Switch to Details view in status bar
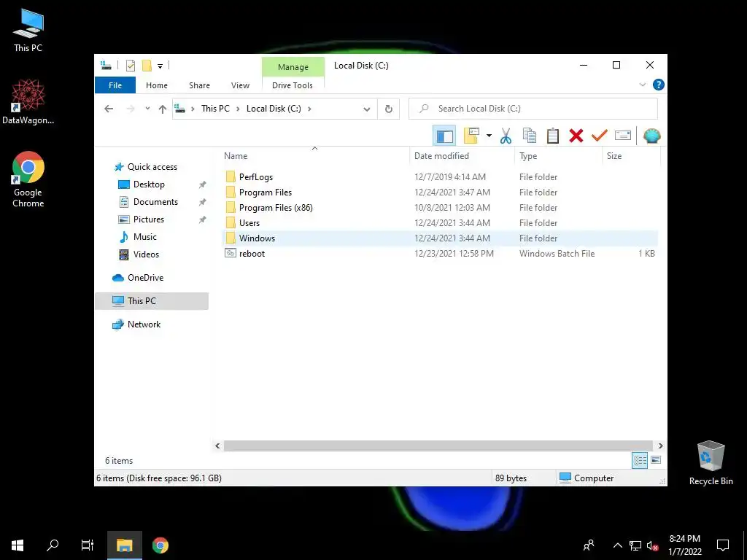 (640, 460)
